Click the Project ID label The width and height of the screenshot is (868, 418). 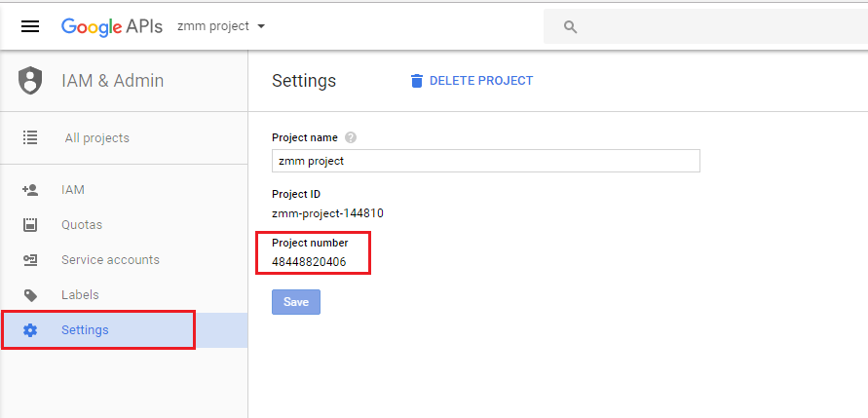pos(296,194)
